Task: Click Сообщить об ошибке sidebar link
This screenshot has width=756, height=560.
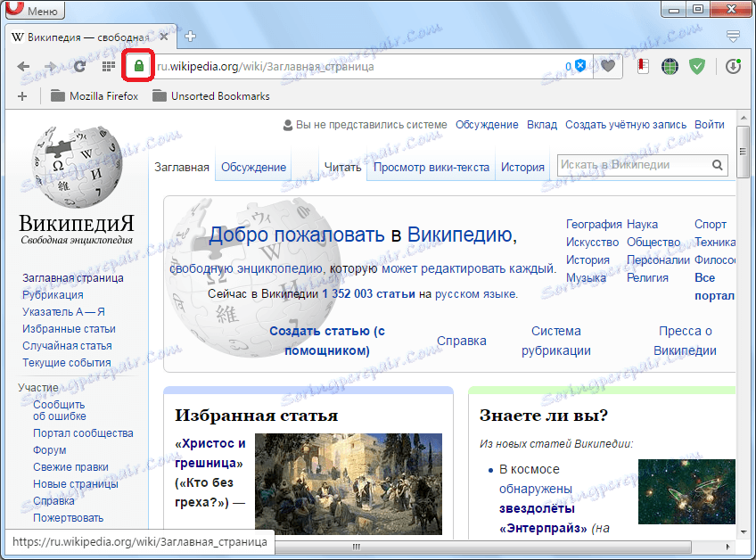Action: point(60,410)
